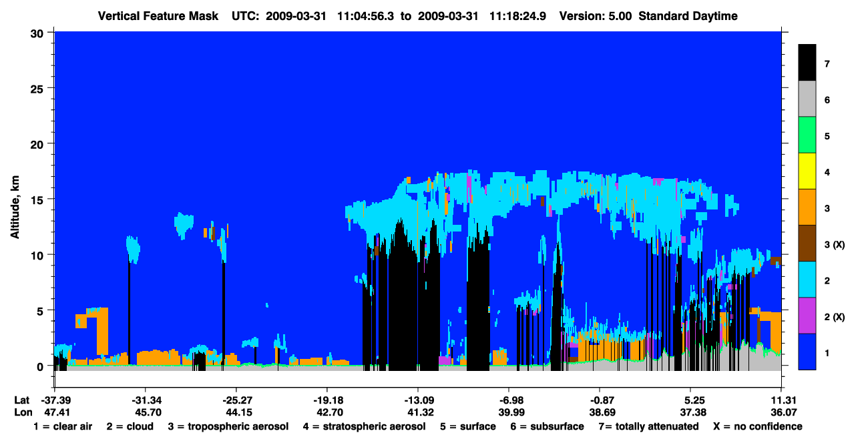Click latitude value -31.34

pos(145,400)
